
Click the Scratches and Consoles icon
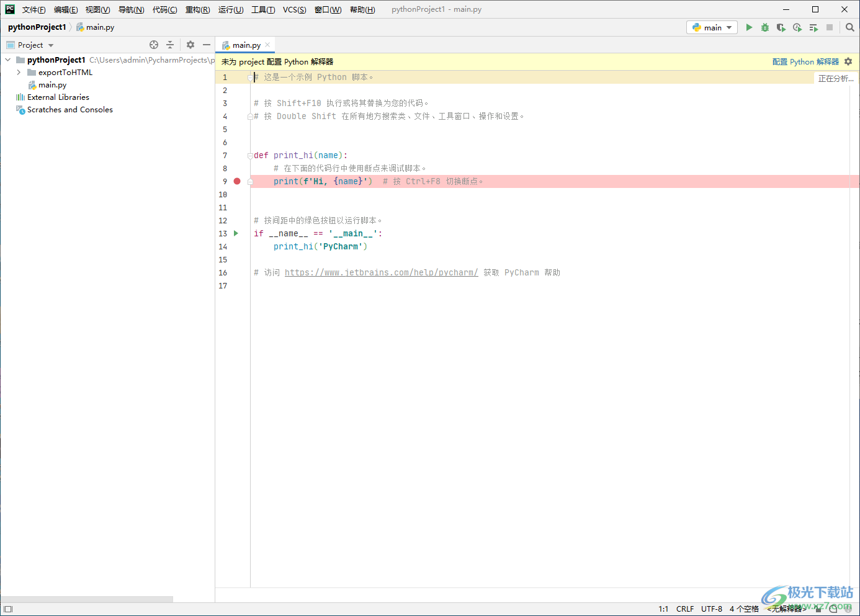tap(20, 110)
